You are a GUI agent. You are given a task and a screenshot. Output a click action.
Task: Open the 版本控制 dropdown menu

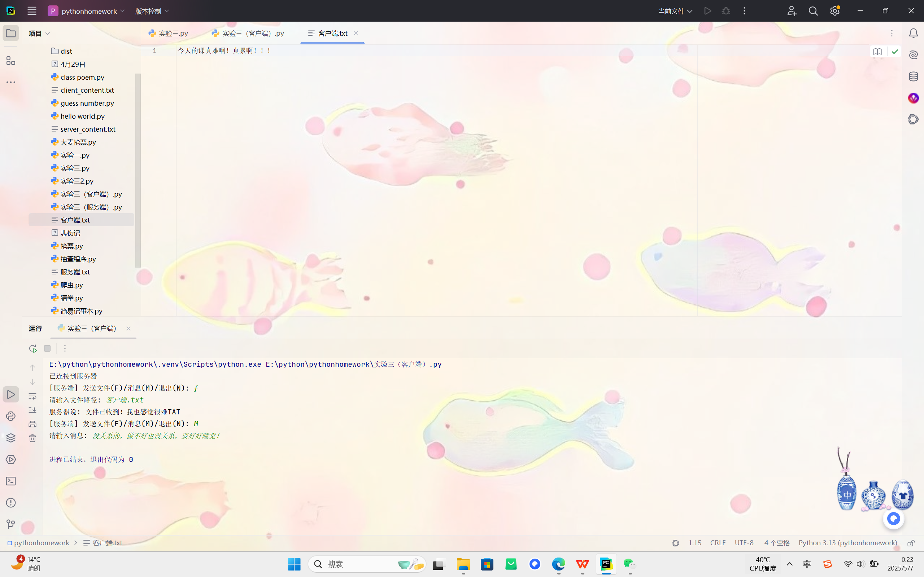(x=152, y=11)
